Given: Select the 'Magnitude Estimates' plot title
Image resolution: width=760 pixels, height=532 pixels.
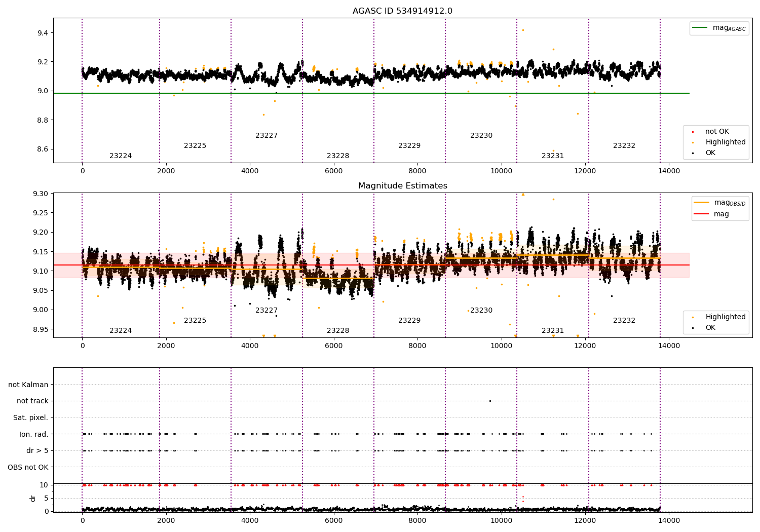Looking at the screenshot, I should point(403,186).
